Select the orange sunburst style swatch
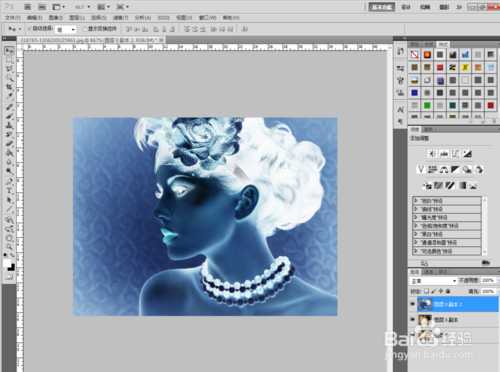The height and width of the screenshot is (372, 500). point(427,55)
